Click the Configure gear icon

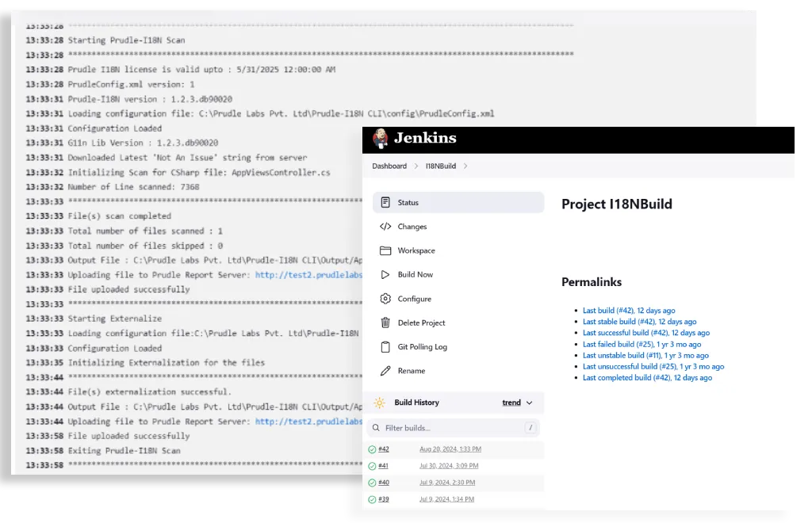[x=385, y=299]
